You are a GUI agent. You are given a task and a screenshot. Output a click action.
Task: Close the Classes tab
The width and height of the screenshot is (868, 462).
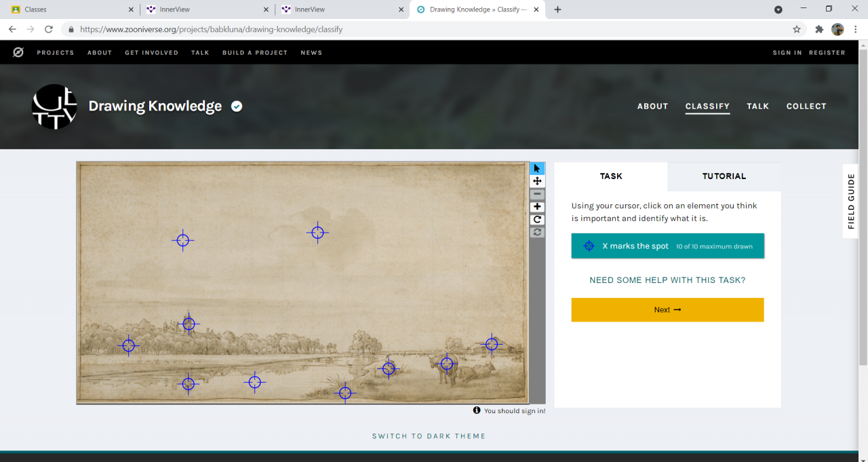point(131,9)
